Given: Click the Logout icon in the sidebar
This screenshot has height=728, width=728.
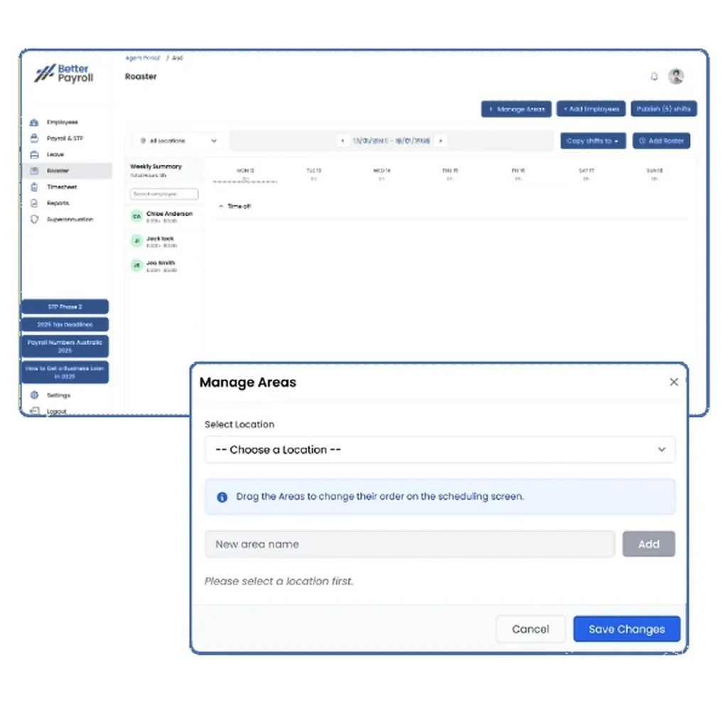Looking at the screenshot, I should 34,411.
